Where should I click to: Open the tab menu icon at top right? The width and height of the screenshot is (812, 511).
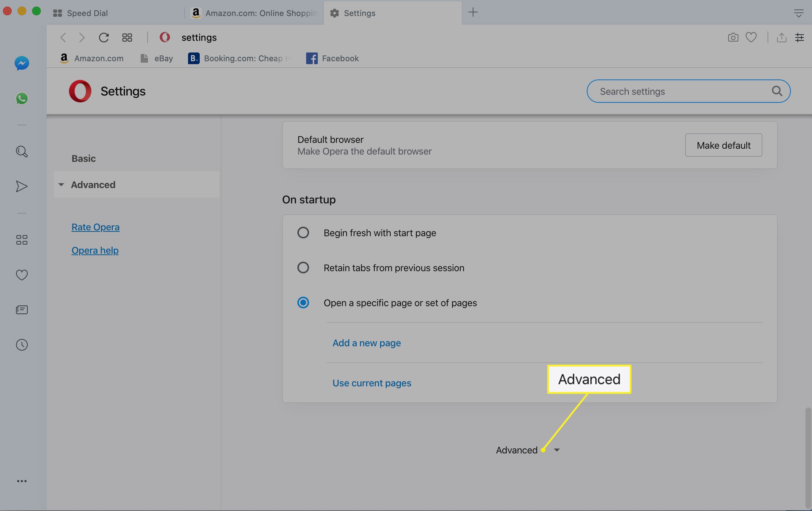(799, 13)
